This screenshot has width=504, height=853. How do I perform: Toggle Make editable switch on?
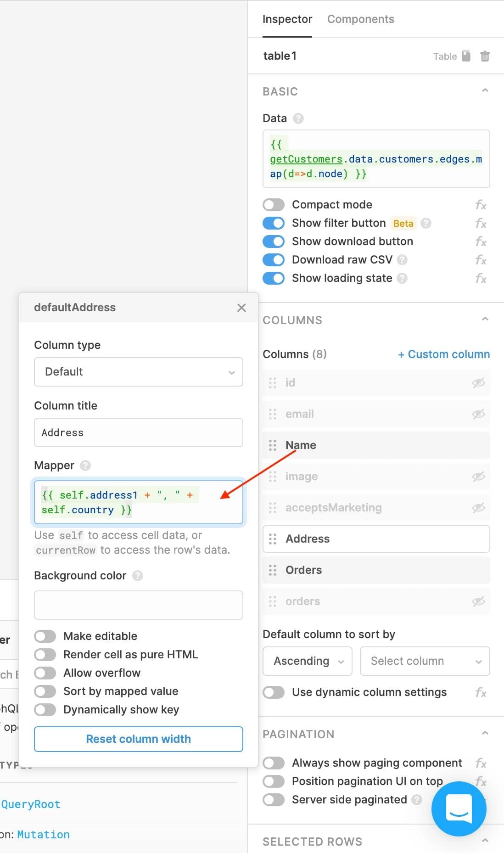[45, 636]
